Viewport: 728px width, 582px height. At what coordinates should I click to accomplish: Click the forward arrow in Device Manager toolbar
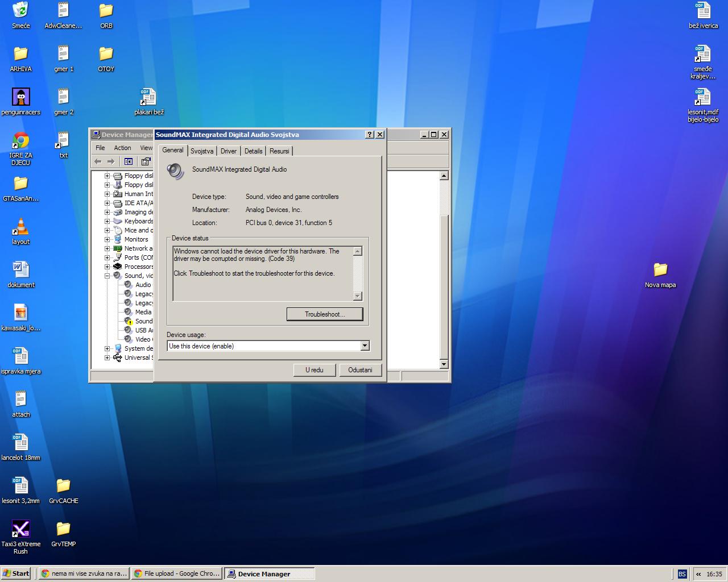click(111, 161)
